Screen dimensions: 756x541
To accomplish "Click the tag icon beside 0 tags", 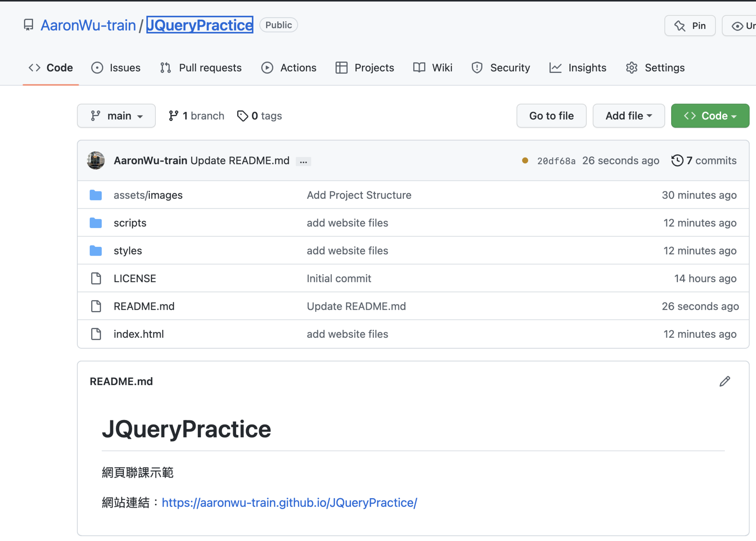I will (x=243, y=116).
